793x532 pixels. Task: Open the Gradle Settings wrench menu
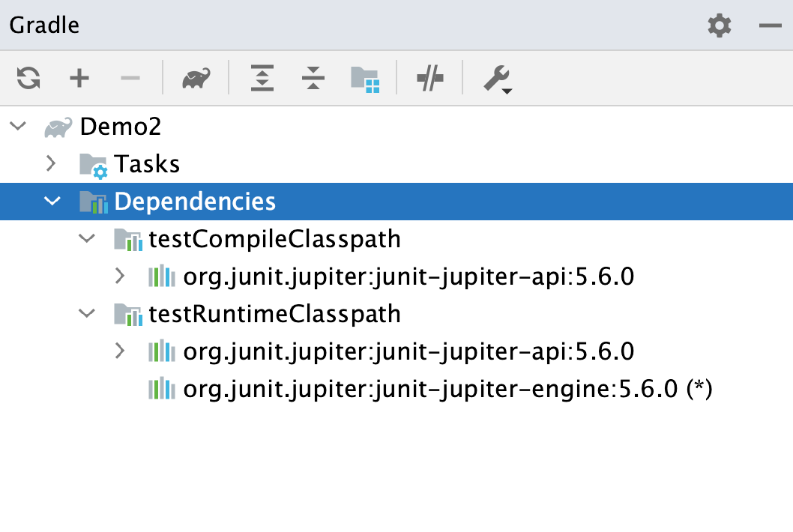coord(498,78)
